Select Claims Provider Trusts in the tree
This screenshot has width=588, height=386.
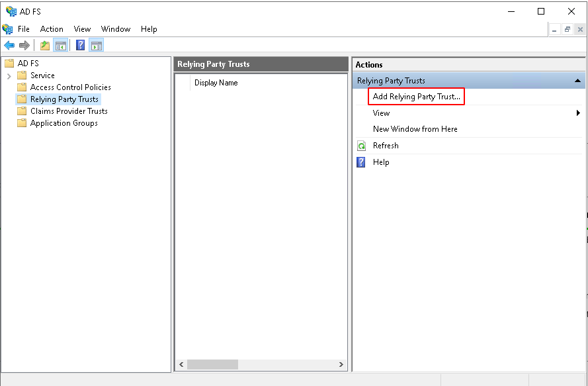(x=69, y=111)
